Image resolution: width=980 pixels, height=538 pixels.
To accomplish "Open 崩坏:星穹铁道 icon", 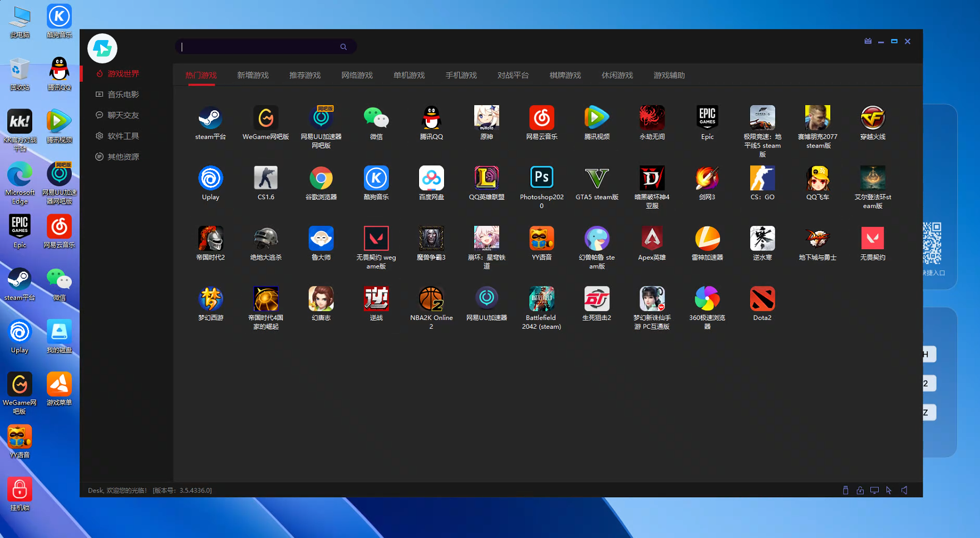I will (486, 239).
